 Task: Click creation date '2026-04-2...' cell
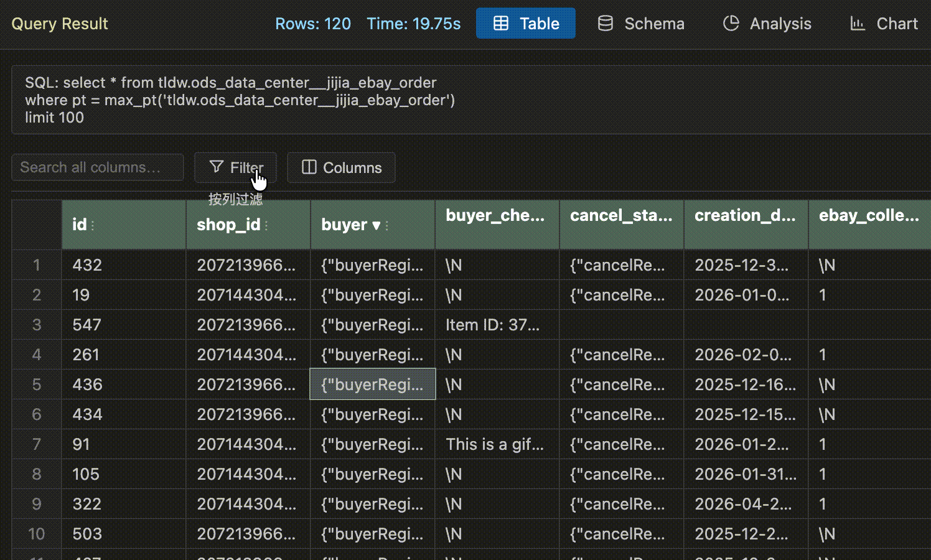pos(746,504)
